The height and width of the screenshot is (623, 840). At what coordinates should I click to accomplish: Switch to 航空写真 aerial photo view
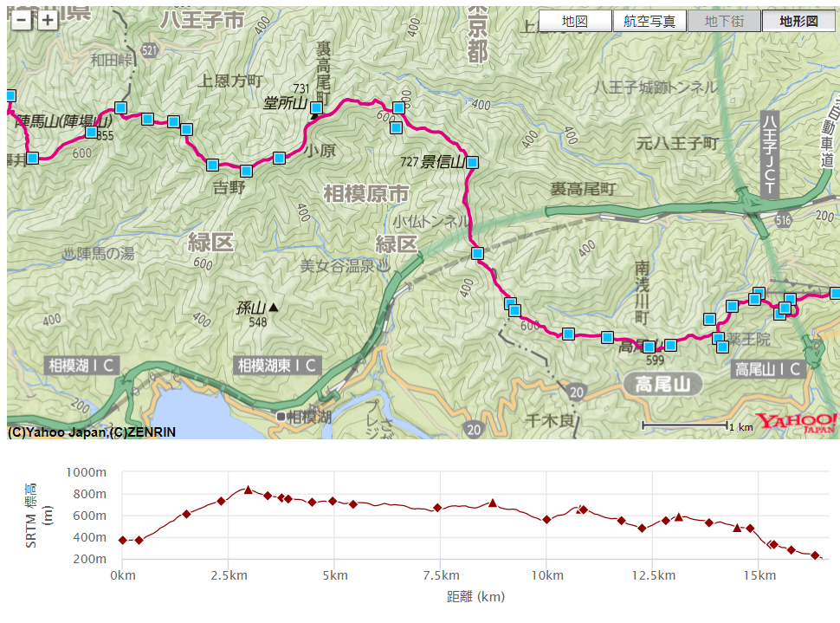pos(649,21)
